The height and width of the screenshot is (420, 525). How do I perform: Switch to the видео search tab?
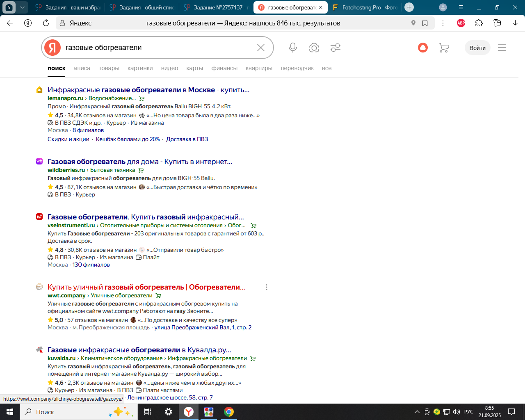pos(169,68)
